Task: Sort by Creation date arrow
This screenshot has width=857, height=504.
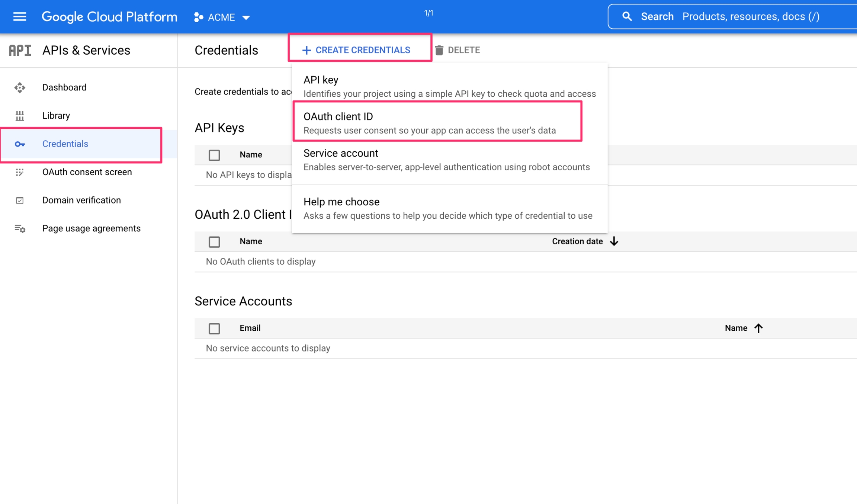Action: (614, 241)
